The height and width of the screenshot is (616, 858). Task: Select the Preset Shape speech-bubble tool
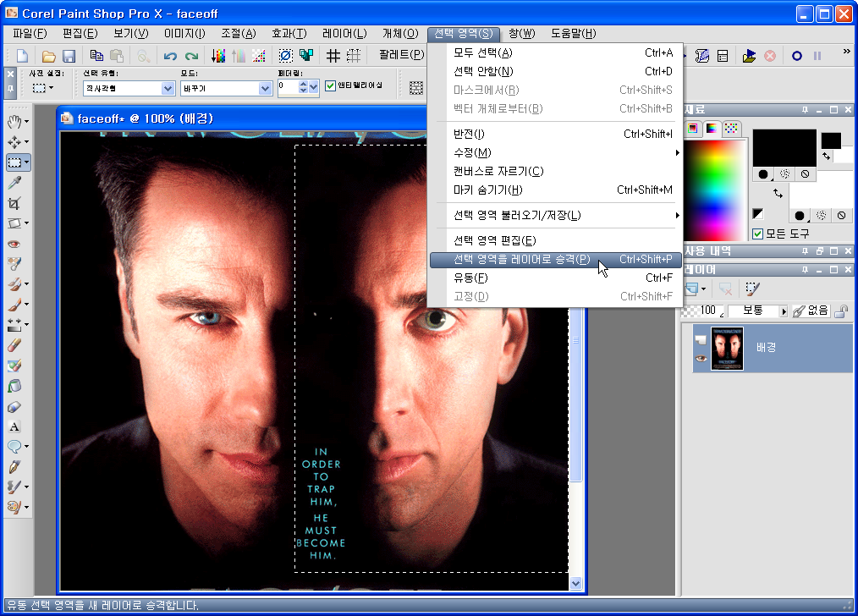coord(14,447)
